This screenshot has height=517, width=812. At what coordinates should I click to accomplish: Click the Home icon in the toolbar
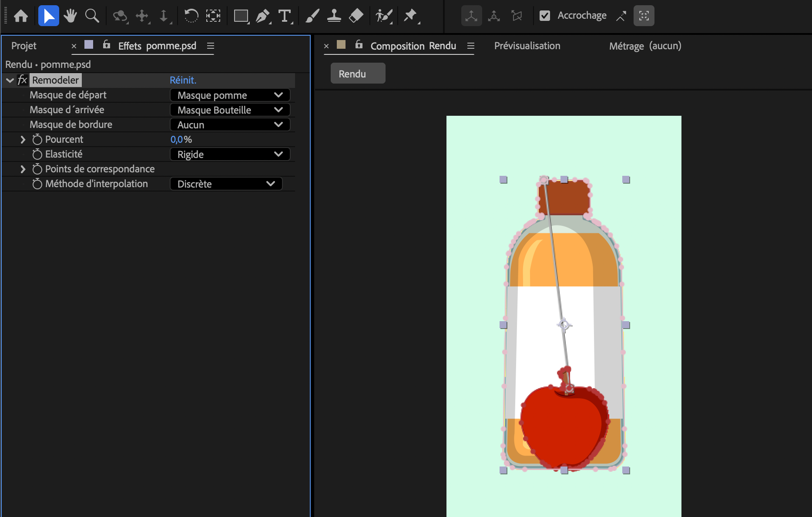[x=21, y=16]
